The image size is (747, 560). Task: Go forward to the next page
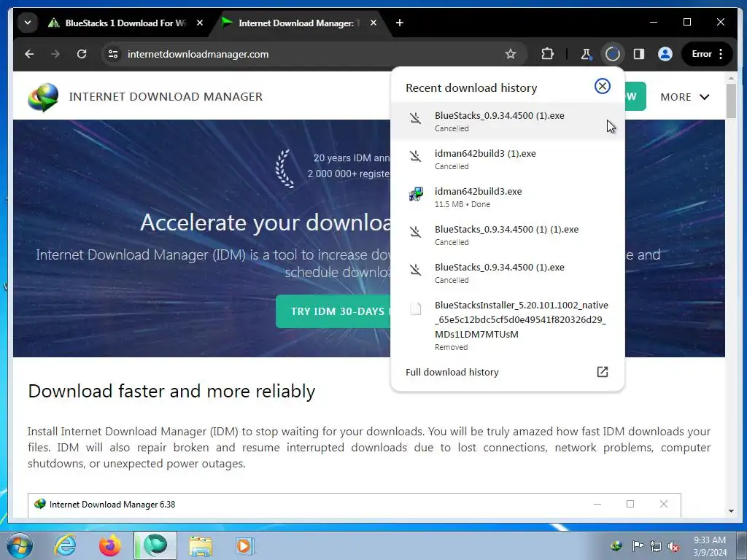[x=55, y=54]
